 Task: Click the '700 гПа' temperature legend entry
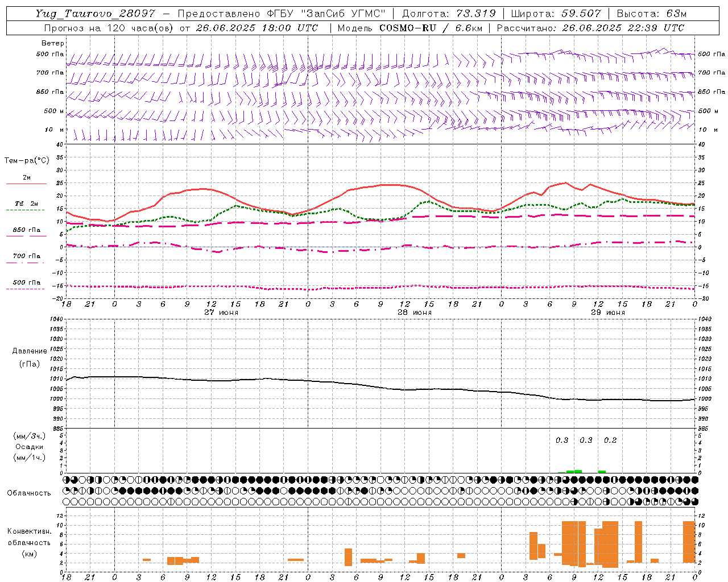point(26,256)
